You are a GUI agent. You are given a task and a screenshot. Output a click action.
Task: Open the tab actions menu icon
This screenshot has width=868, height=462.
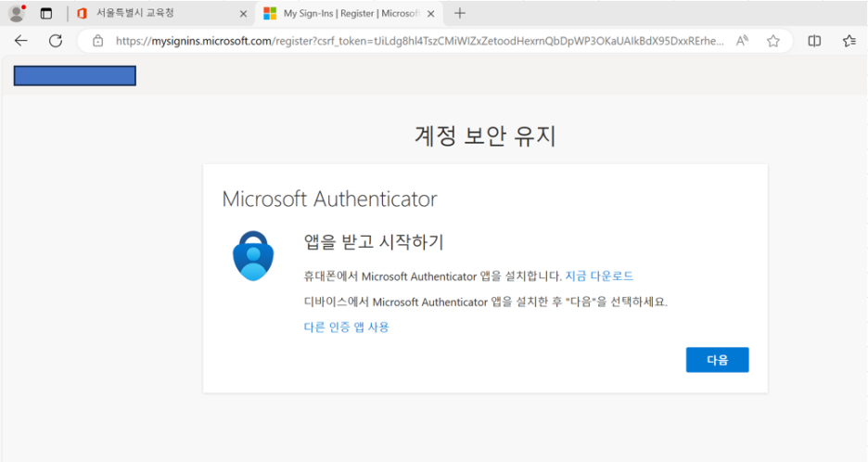[46, 13]
